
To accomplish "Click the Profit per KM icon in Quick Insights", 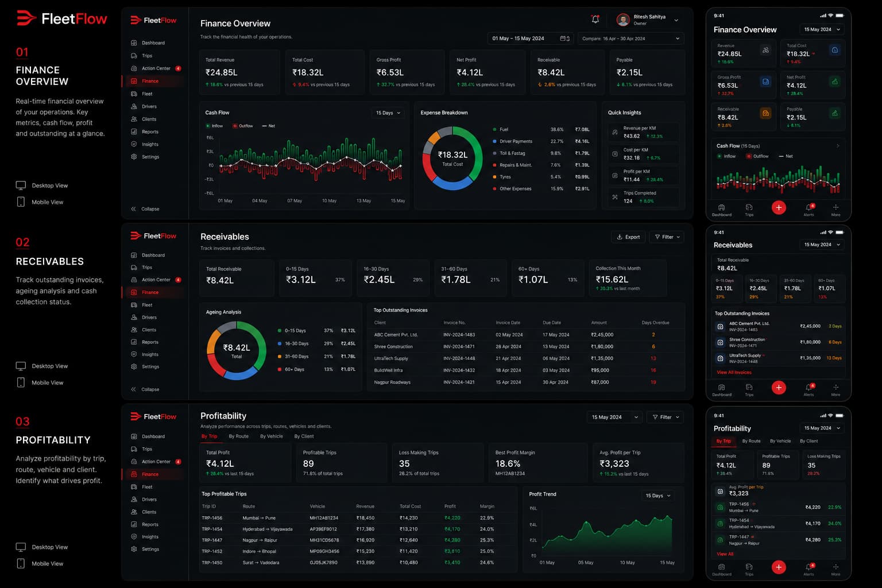I will click(x=615, y=175).
